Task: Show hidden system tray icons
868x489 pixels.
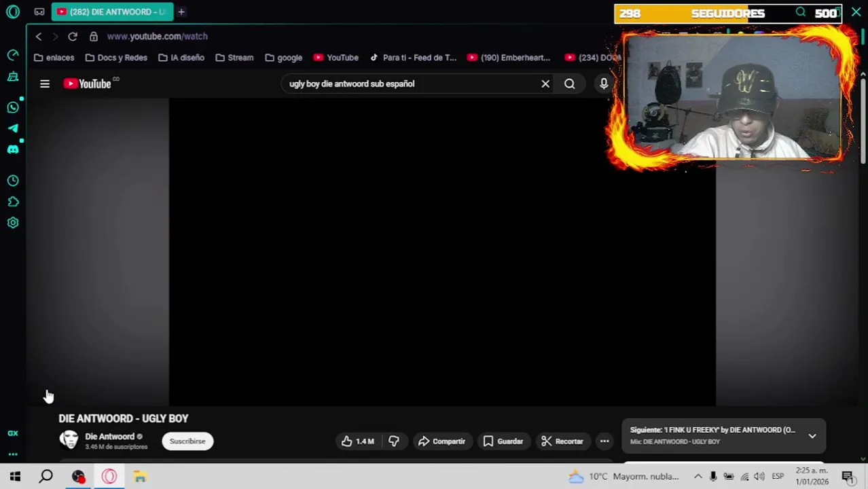Action: coord(698,477)
